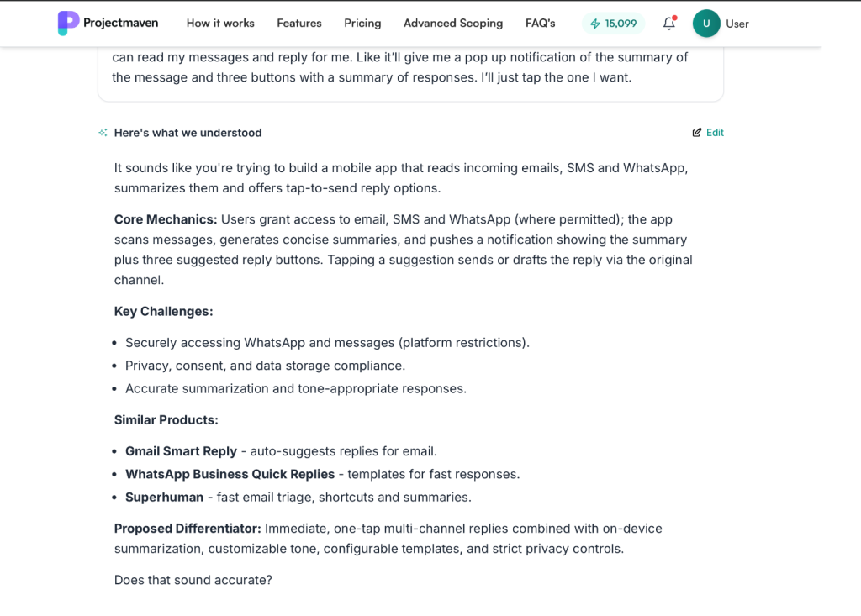Click the WhatsApp Business Quick Replies entry
The image size is (861, 616).
click(230, 474)
